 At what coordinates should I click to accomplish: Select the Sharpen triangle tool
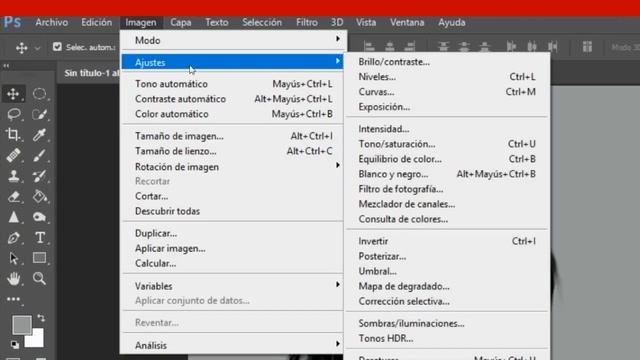pyautogui.click(x=13, y=217)
